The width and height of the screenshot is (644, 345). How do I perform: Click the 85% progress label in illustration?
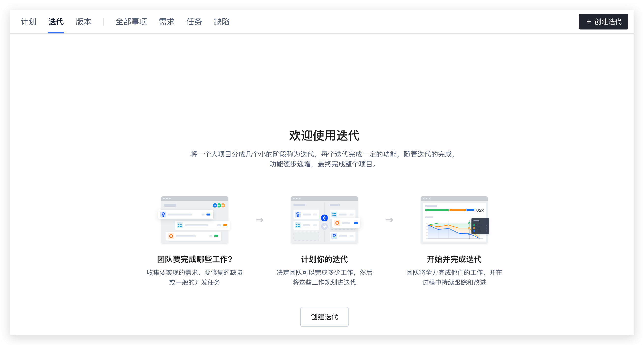point(480,210)
